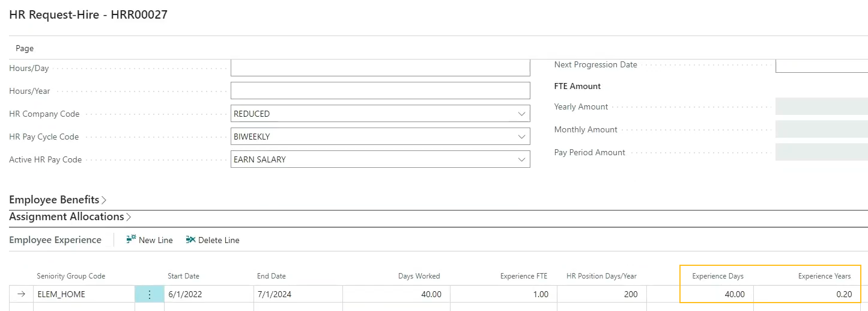Click the Seniority Group Code column header
The image size is (868, 311).
coord(71,276)
